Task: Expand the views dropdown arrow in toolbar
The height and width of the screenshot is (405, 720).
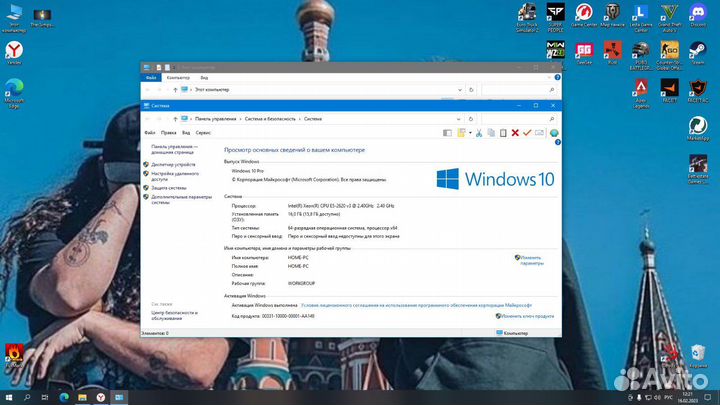Action: (470, 133)
